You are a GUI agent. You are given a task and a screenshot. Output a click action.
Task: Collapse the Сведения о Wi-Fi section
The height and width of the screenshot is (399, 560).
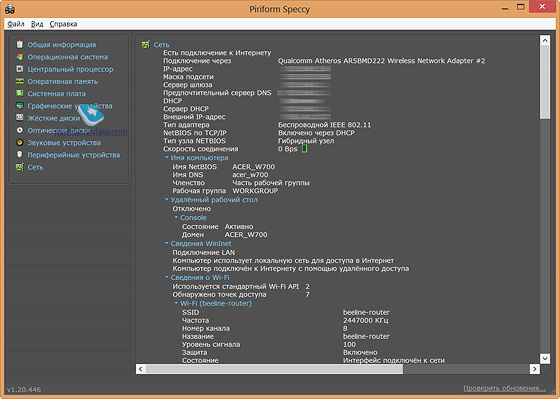[166, 277]
